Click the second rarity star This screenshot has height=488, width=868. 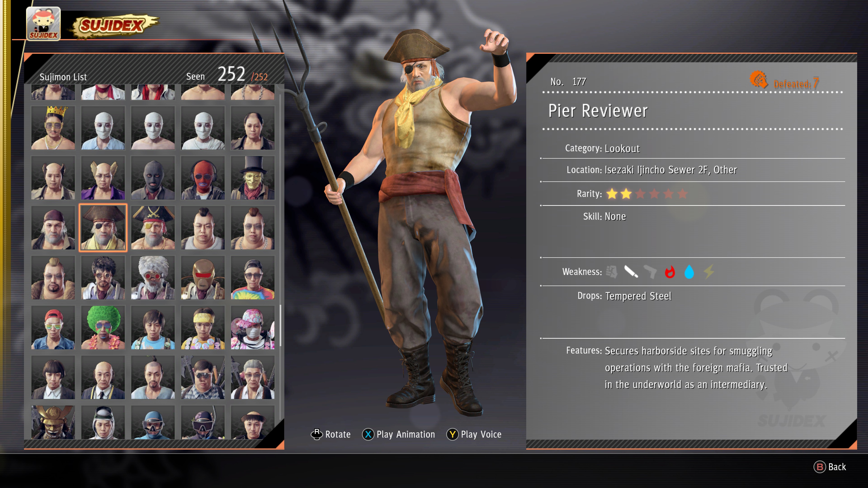(x=626, y=194)
